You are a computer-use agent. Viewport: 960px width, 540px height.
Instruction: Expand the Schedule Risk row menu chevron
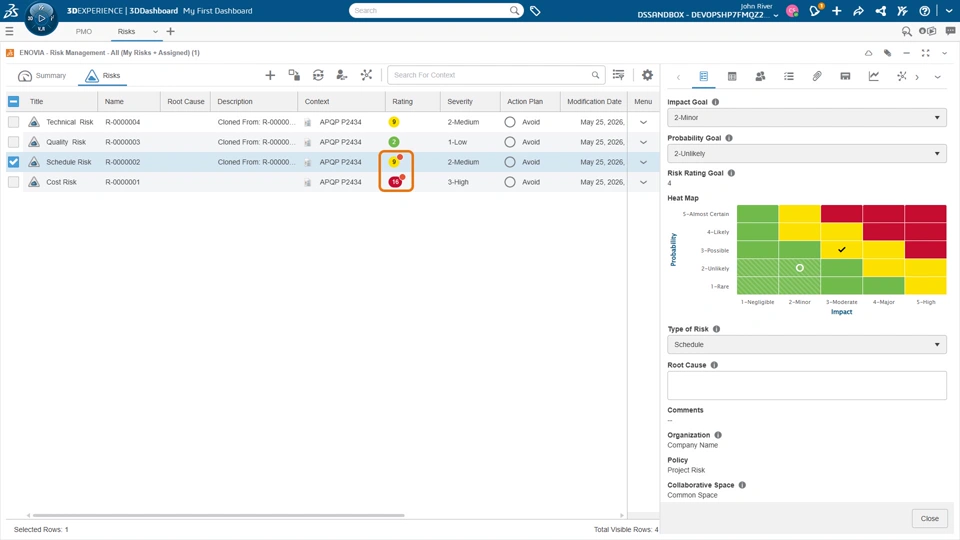[x=643, y=162]
